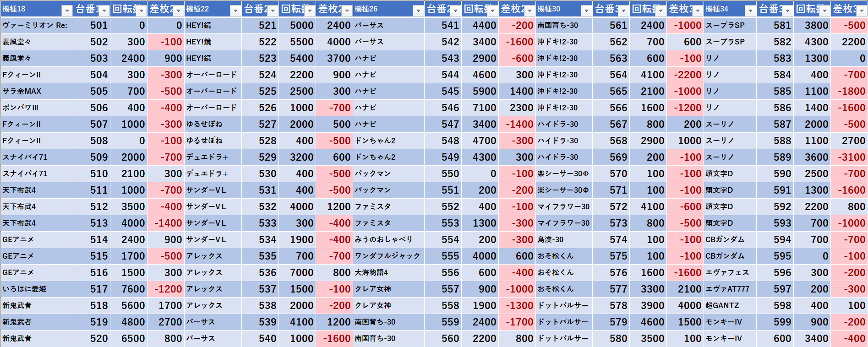This screenshot has width=868, height=347.
Task: Select the -1600 difference cell for machine 540
Action: point(334,339)
